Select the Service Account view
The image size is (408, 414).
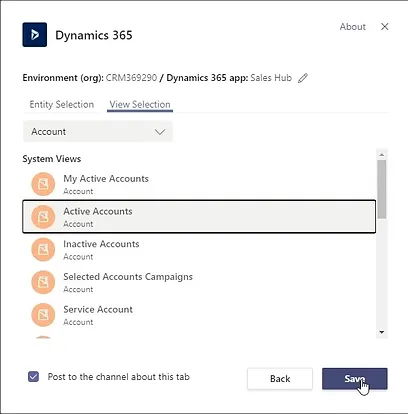[x=199, y=315]
